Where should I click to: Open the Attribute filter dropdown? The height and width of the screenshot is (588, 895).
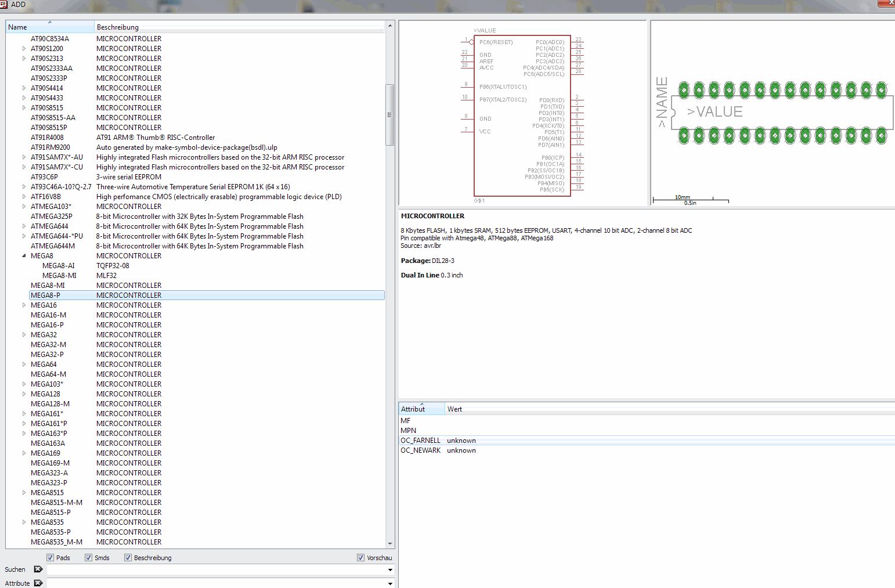(390, 583)
